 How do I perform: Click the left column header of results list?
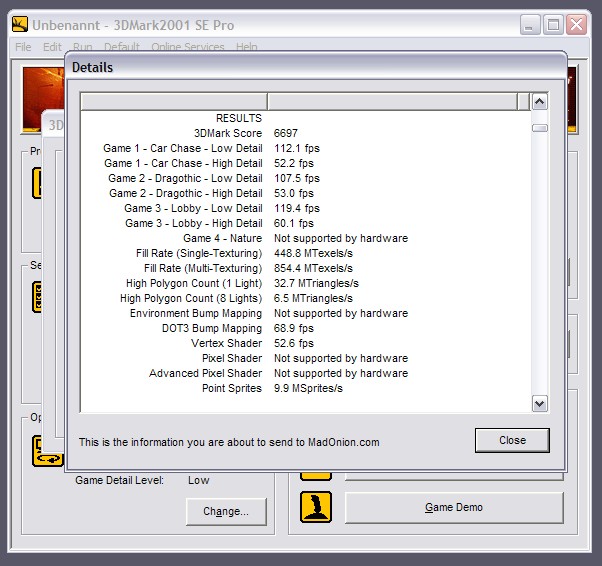pyautogui.click(x=174, y=102)
